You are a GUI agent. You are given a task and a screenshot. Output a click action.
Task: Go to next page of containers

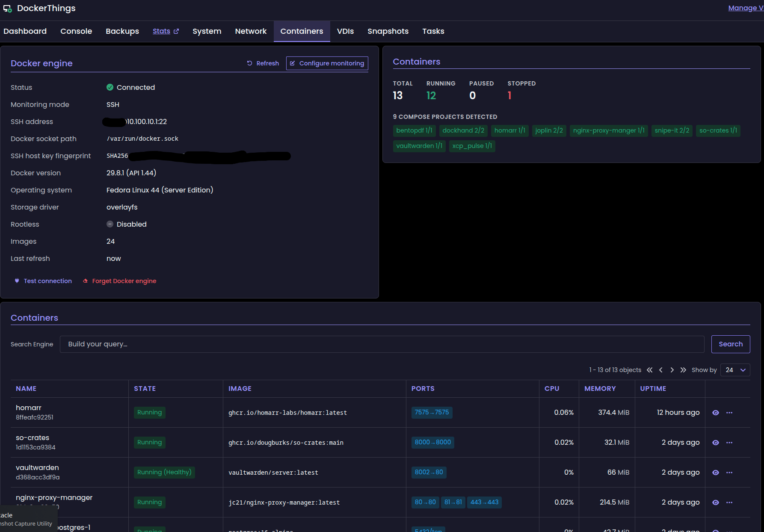[672, 370]
